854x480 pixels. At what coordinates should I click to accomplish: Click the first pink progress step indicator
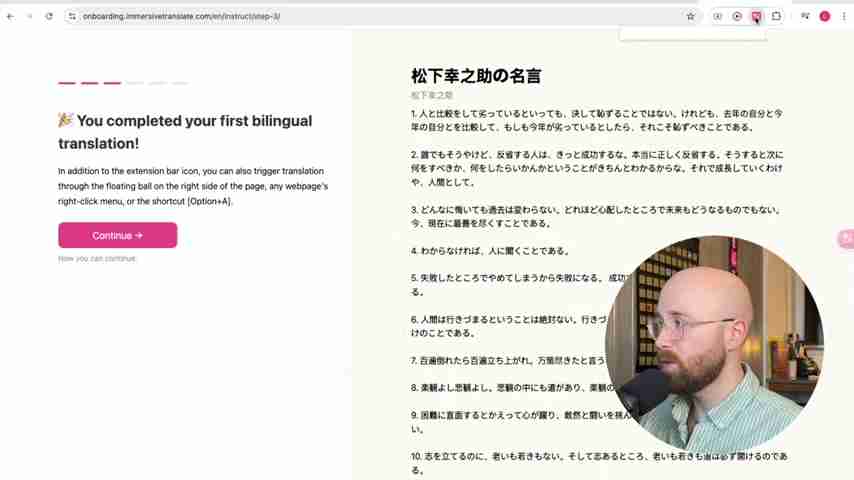(67, 83)
